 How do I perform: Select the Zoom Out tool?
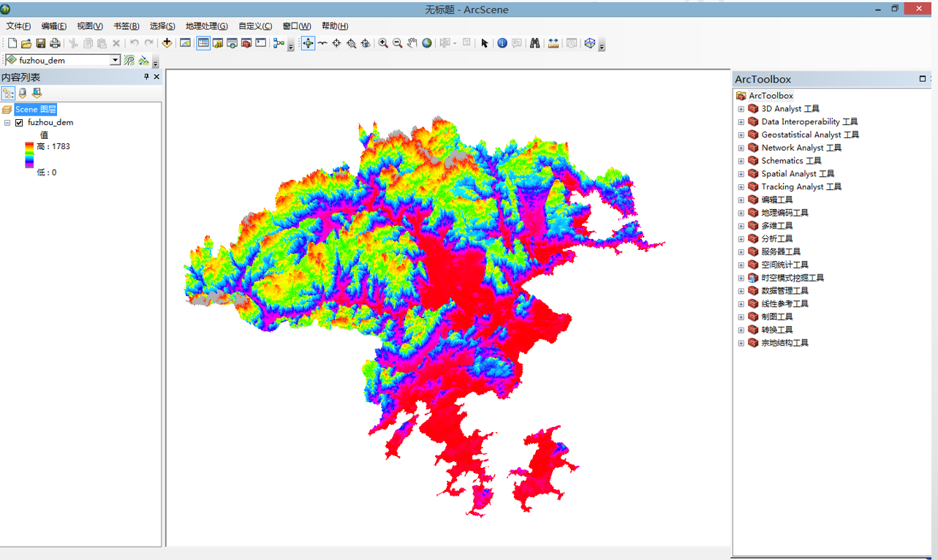(x=397, y=43)
